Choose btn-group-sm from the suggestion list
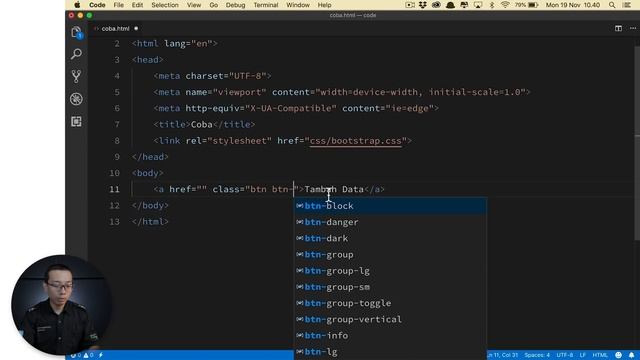Viewport: 640px width, 360px height. coord(390,287)
